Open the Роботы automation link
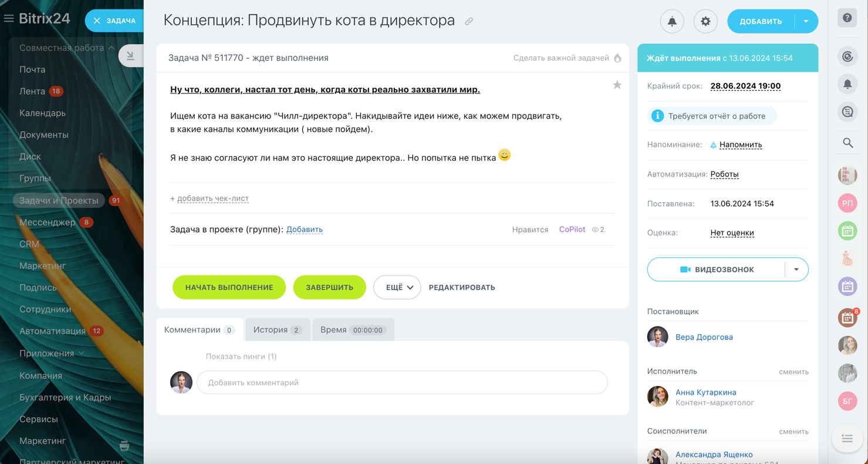The width and height of the screenshot is (868, 464). coord(724,174)
